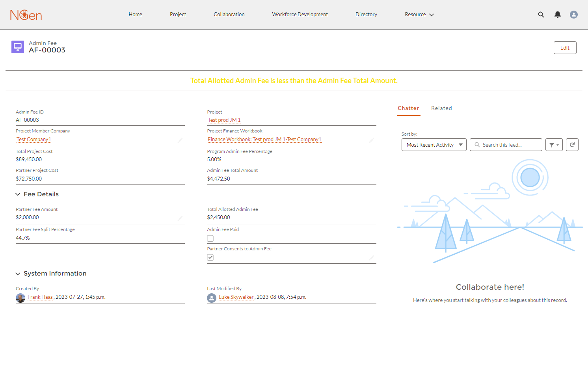
Task: Click Partner Fee Split Percentage value 44.7%
Action: coord(23,238)
